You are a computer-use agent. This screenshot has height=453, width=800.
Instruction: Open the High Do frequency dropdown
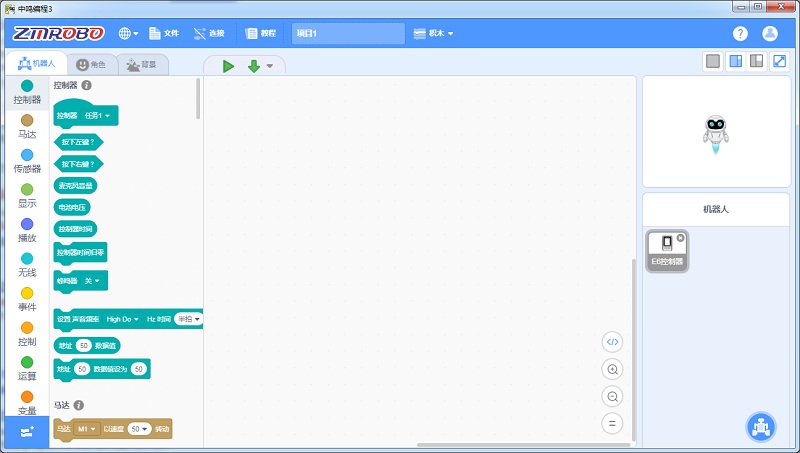click(x=122, y=319)
